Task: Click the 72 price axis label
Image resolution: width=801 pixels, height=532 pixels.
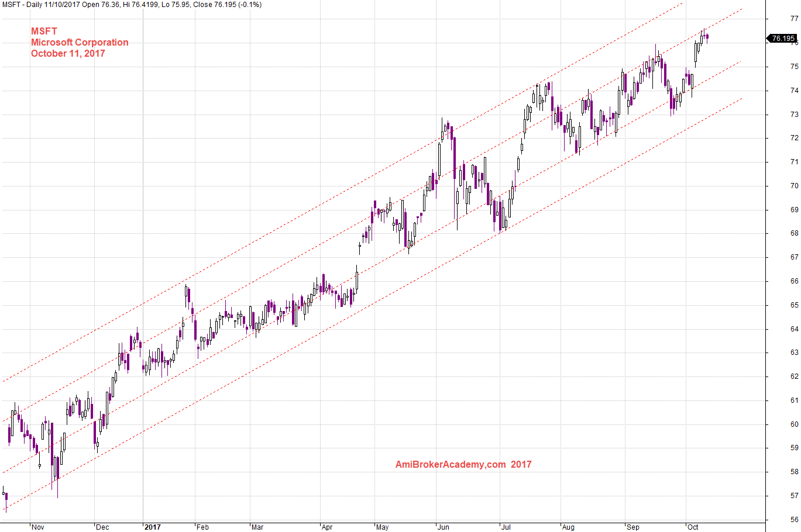Action: coord(794,138)
